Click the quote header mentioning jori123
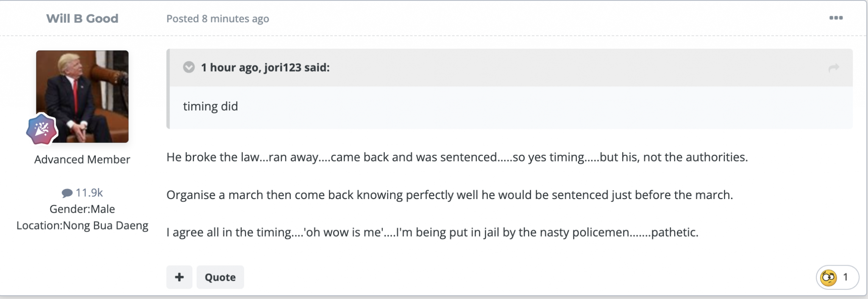 pos(265,67)
